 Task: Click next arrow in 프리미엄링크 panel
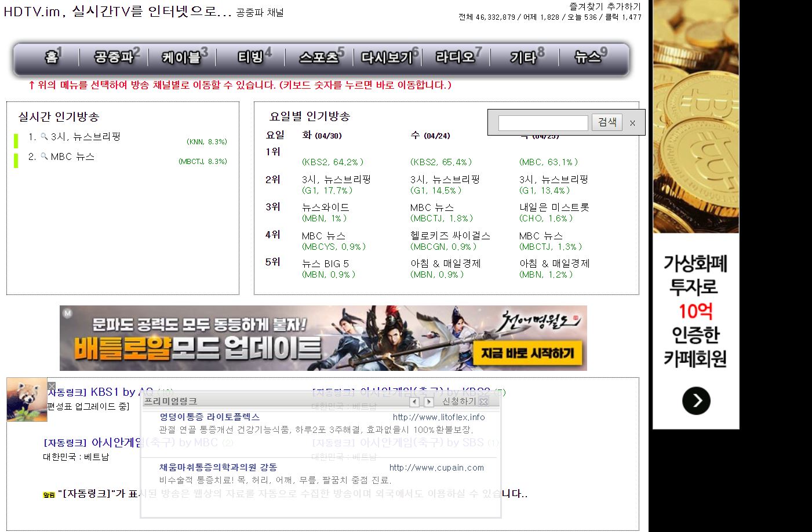coord(428,402)
